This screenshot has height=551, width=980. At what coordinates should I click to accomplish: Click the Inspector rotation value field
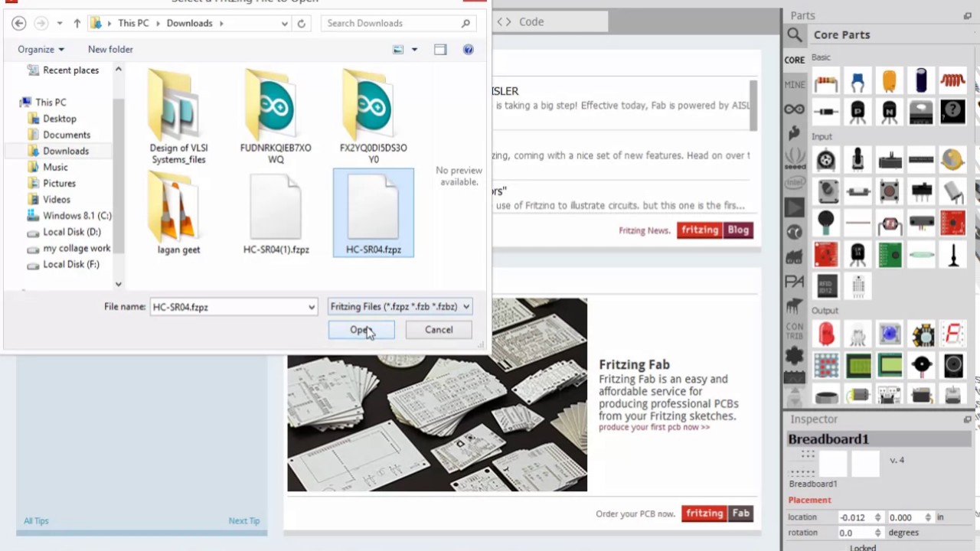(x=854, y=533)
